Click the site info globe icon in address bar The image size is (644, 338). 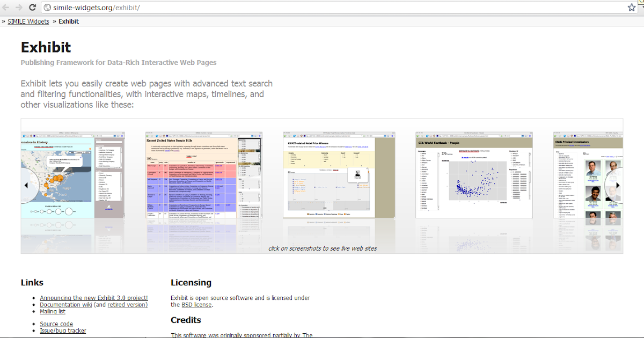pyautogui.click(x=47, y=8)
